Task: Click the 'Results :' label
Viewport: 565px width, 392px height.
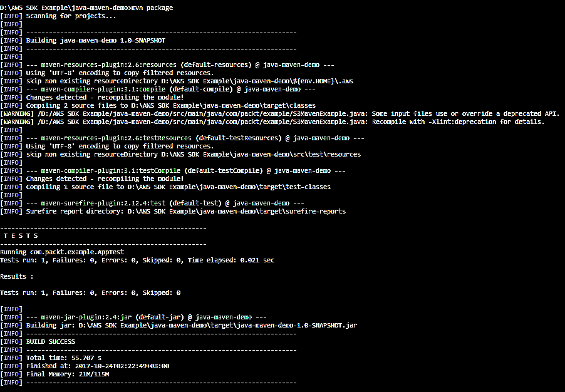Action: pyautogui.click(x=16, y=276)
